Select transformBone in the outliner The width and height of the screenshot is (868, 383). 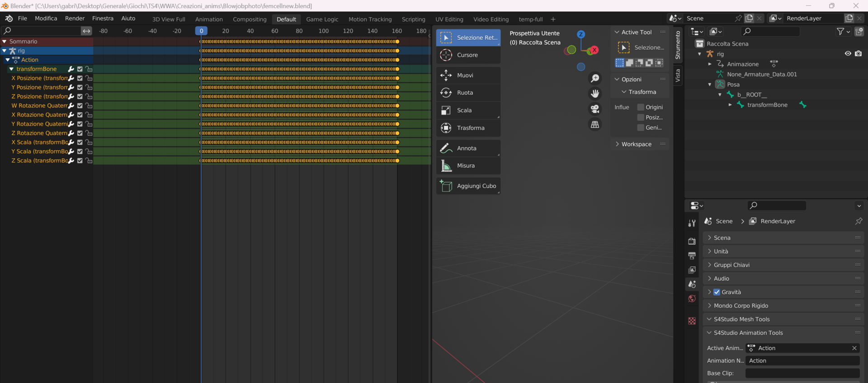767,105
